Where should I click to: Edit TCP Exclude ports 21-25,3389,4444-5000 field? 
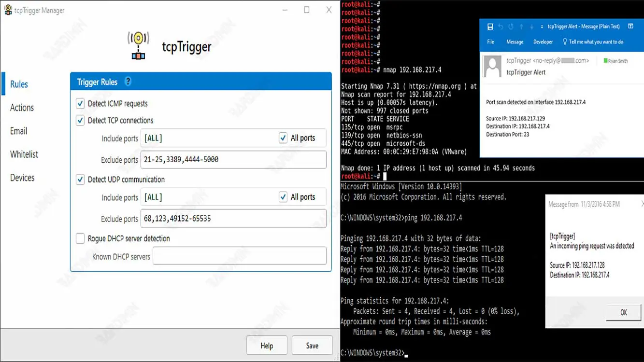[x=233, y=159]
